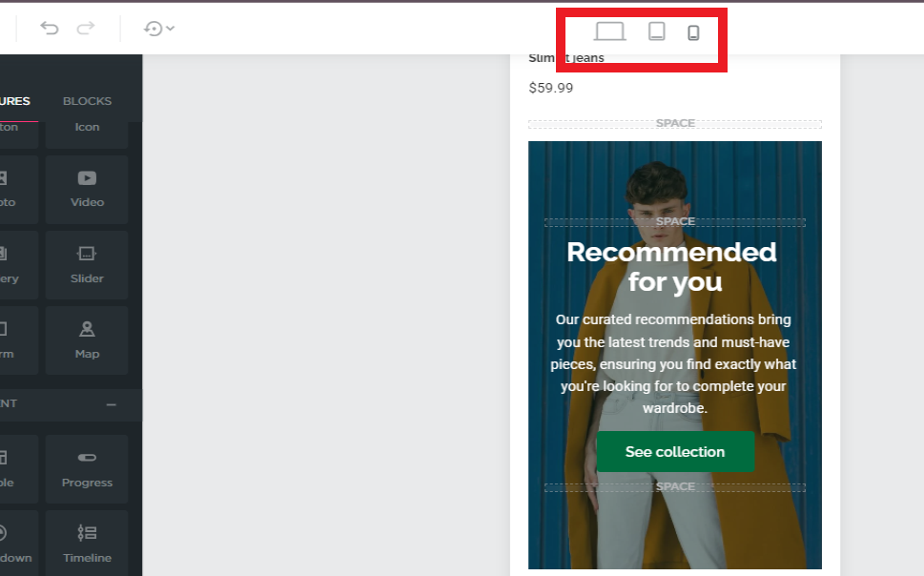Image resolution: width=924 pixels, height=576 pixels.
Task: Select the $59.99 price text
Action: (550, 88)
